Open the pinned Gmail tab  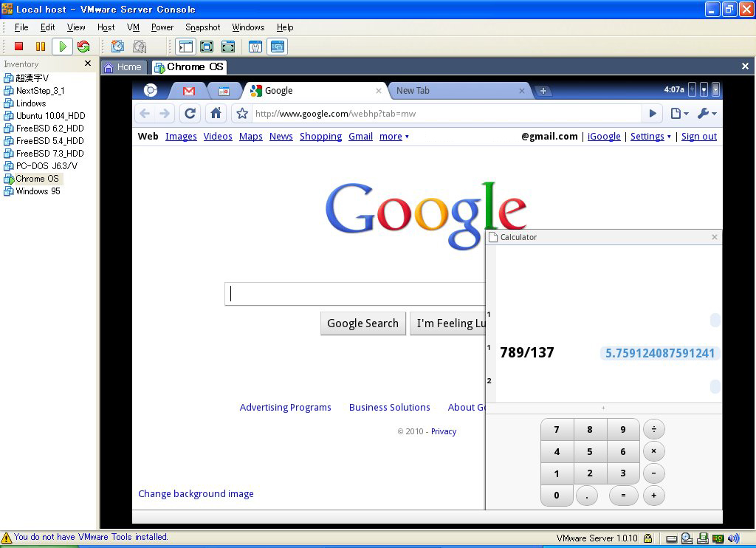tap(189, 91)
